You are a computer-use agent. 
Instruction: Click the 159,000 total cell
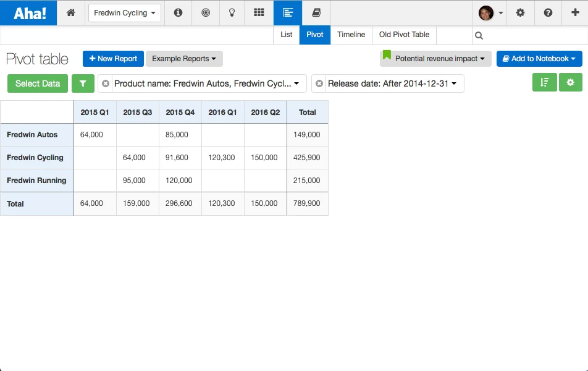pos(138,204)
